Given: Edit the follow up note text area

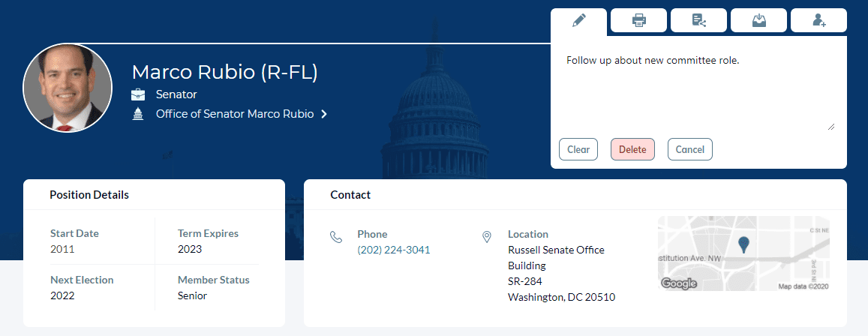Looking at the screenshot, I should [x=698, y=90].
